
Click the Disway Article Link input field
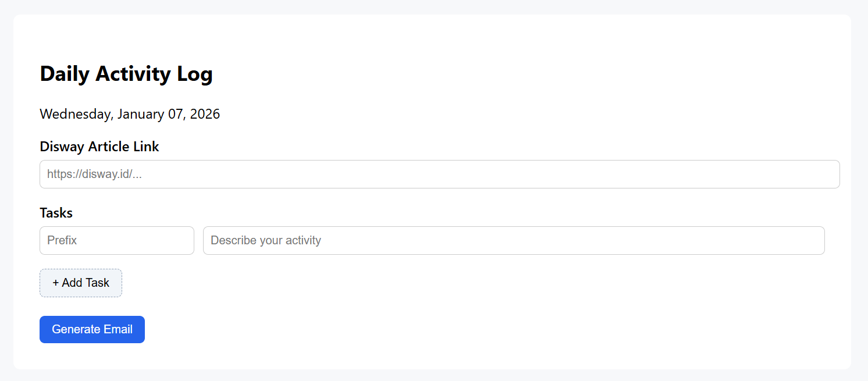(439, 175)
